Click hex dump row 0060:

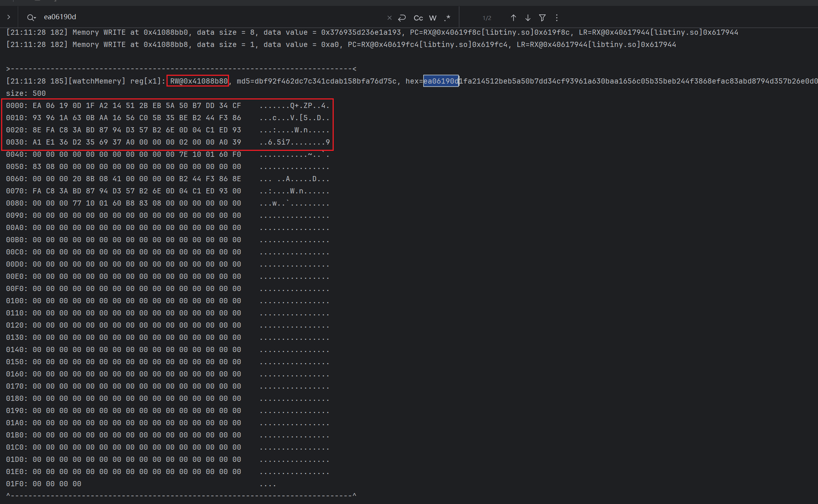coord(168,179)
